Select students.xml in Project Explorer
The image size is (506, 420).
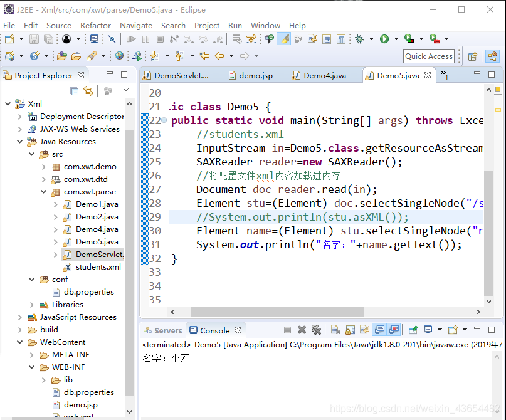98,267
